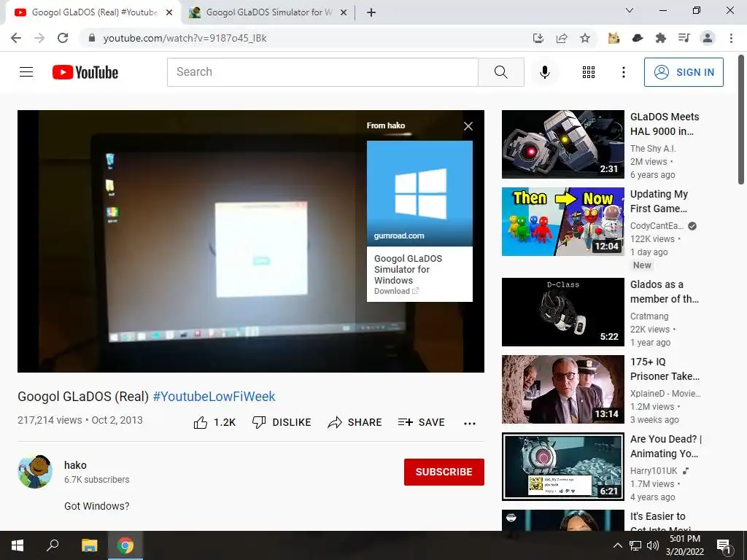Image resolution: width=747 pixels, height=560 pixels.
Task: Click the youtube.com address bar URL
Action: click(185, 38)
